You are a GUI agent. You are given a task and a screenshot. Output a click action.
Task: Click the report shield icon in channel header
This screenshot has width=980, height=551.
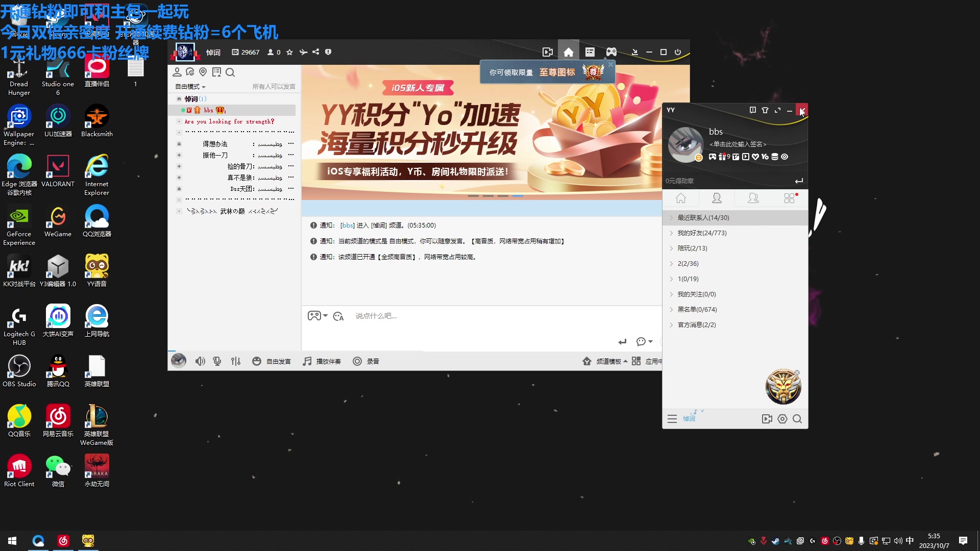[x=328, y=52]
